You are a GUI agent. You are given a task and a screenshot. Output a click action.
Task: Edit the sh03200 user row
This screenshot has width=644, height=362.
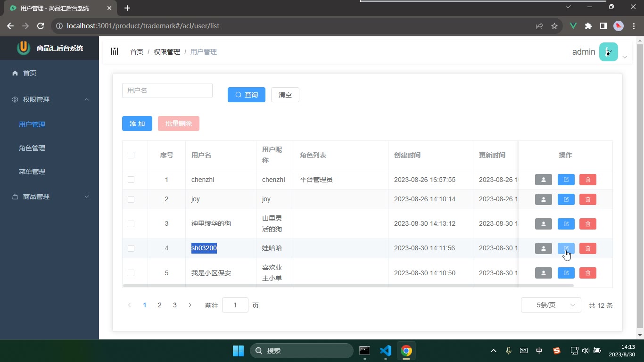coord(566,248)
